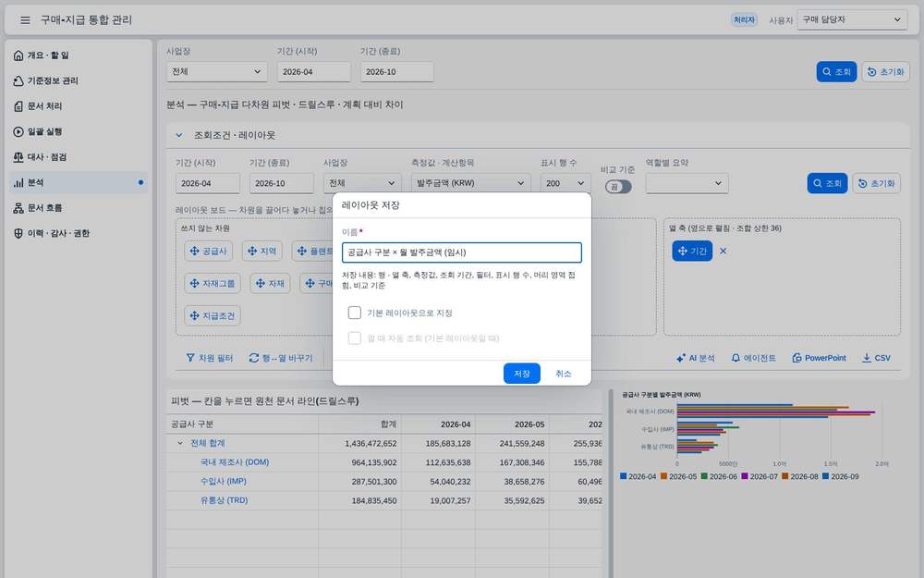Click 취소 in layout dialog
Image resolution: width=924 pixels, height=578 pixels.
[x=564, y=374]
